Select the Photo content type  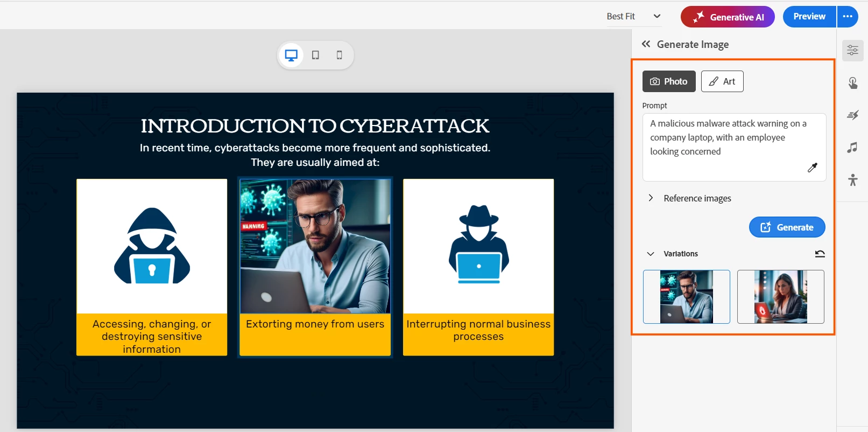pos(669,81)
